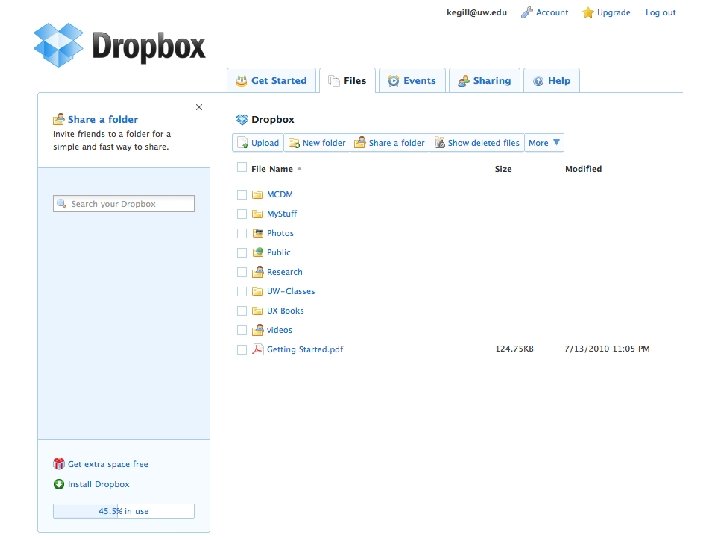Check the MCDM folder checkbox

pos(242,195)
